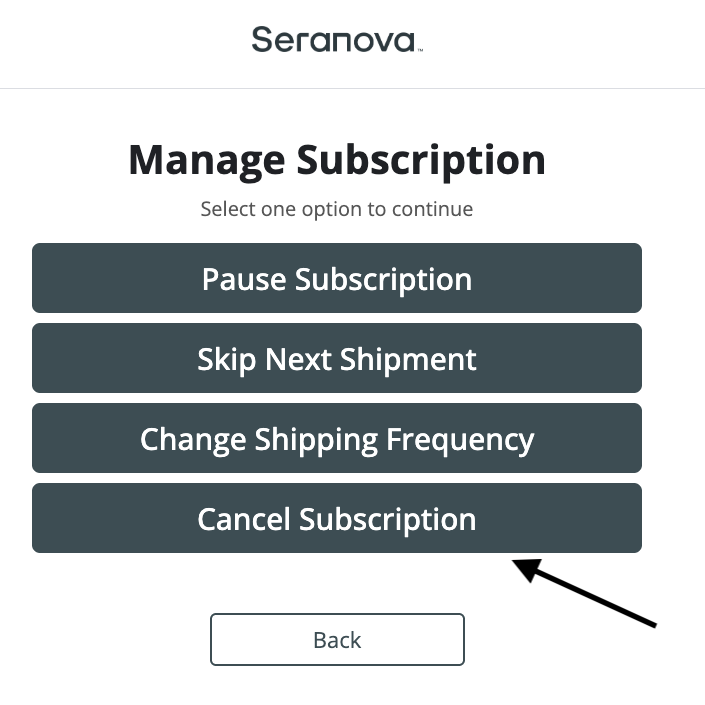Go back using the Back button
This screenshot has width=705, height=705.
click(337, 640)
